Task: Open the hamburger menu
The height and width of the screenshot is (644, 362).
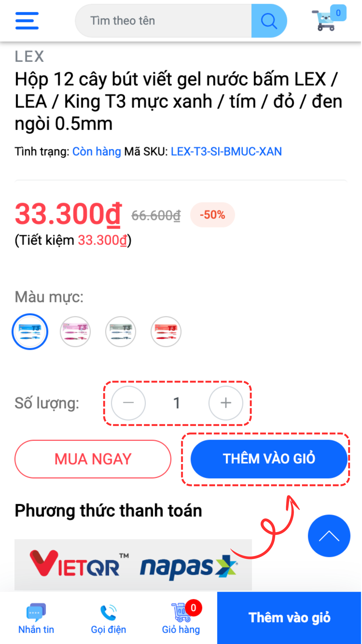Action: [27, 21]
